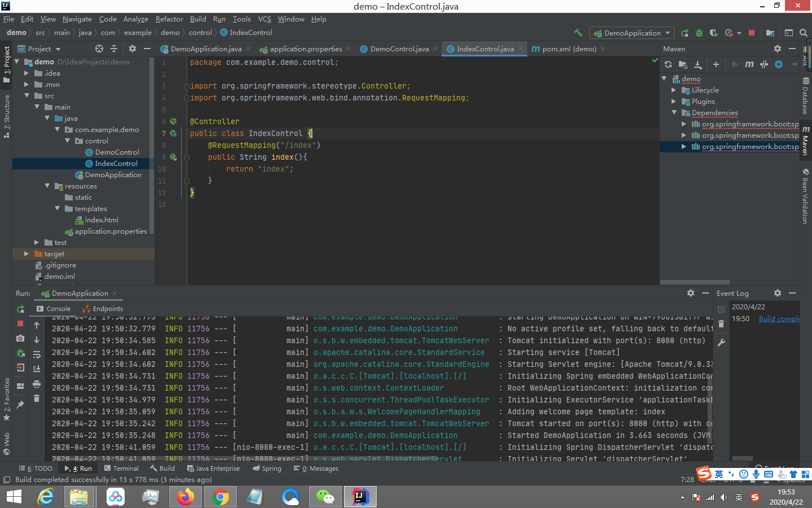
Task: Open the VCS menu
Action: [264, 19]
